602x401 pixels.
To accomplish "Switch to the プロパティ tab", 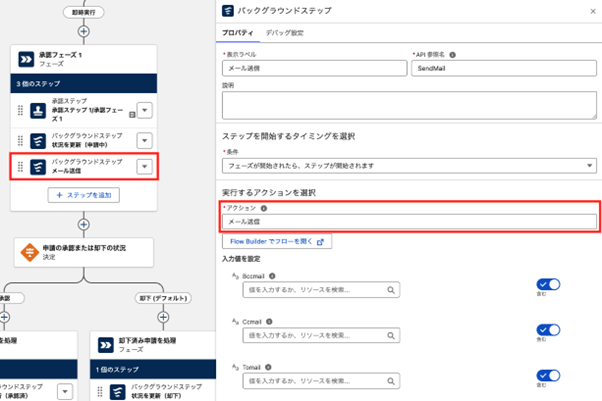I will (x=238, y=33).
